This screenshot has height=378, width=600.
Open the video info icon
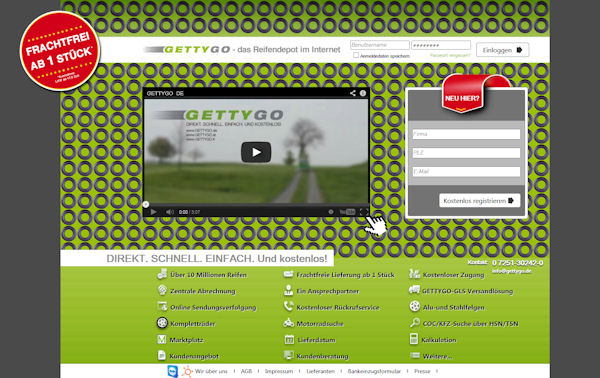point(363,93)
